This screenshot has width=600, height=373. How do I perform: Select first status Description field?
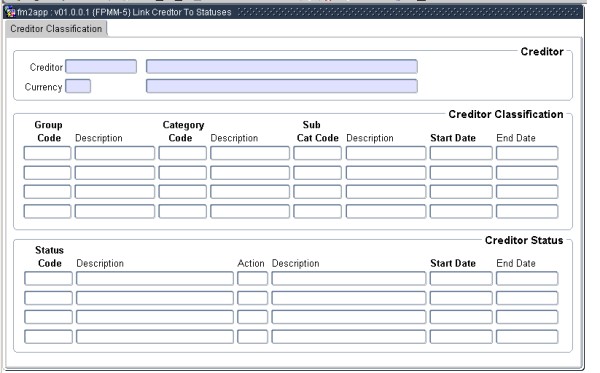click(155, 279)
